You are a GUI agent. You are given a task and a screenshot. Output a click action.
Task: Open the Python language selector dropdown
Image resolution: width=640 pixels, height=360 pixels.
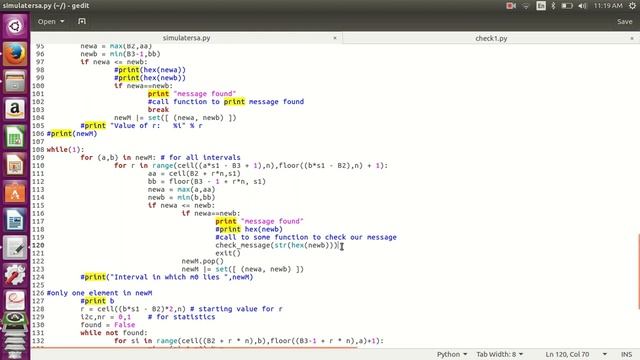[x=452, y=354]
